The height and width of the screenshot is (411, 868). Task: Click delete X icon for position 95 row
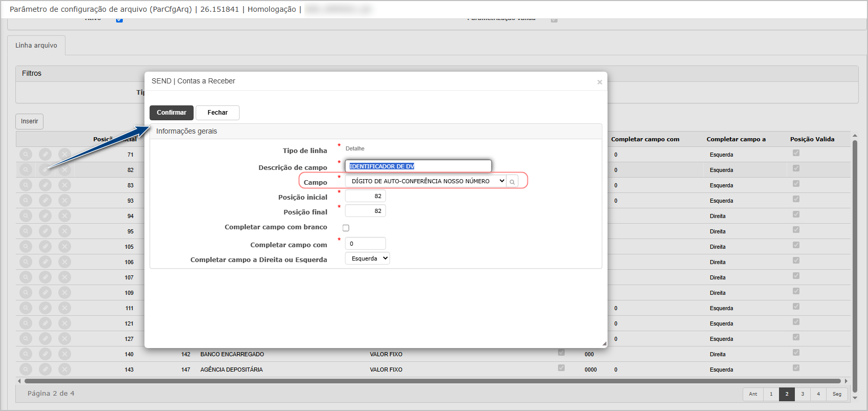(x=64, y=231)
